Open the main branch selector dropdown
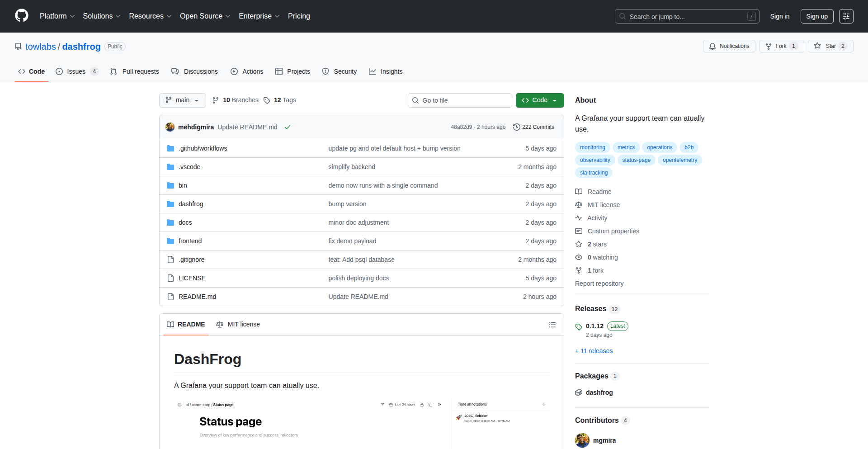868x449 pixels. [x=183, y=100]
